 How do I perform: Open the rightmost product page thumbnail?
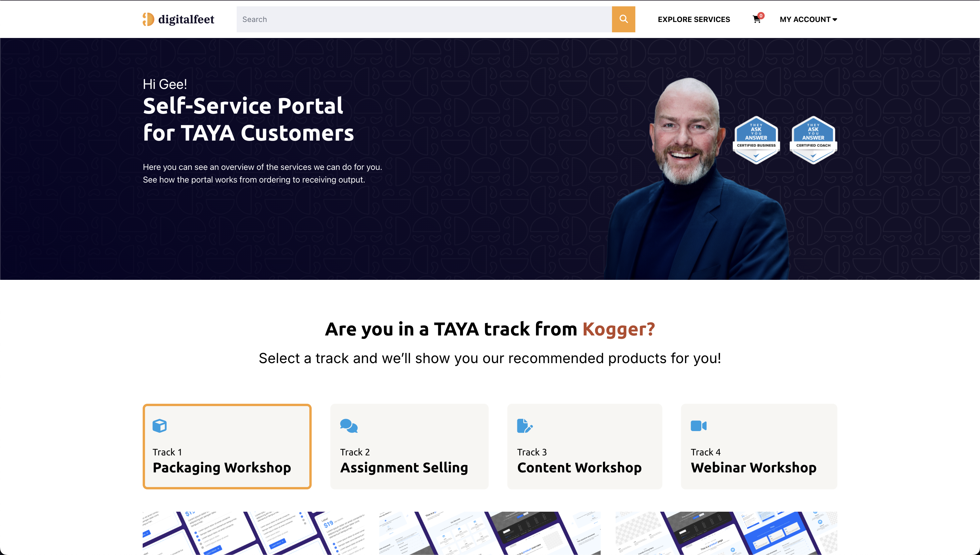pyautogui.click(x=726, y=533)
